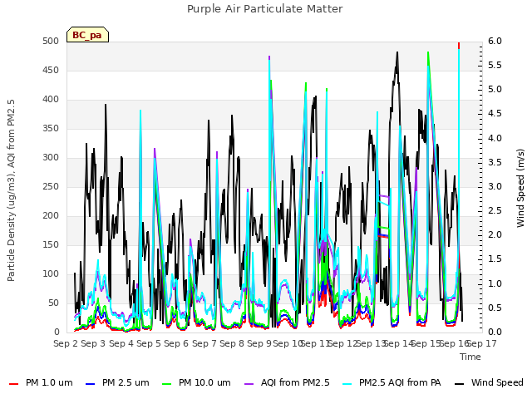Select the chart title Purple Air Particulate Matter
The image size is (532, 399).
pos(265,8)
